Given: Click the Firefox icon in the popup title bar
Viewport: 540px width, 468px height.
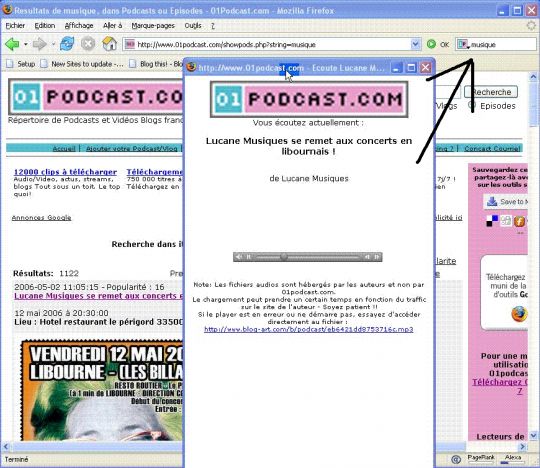Looking at the screenshot, I should click(x=191, y=67).
